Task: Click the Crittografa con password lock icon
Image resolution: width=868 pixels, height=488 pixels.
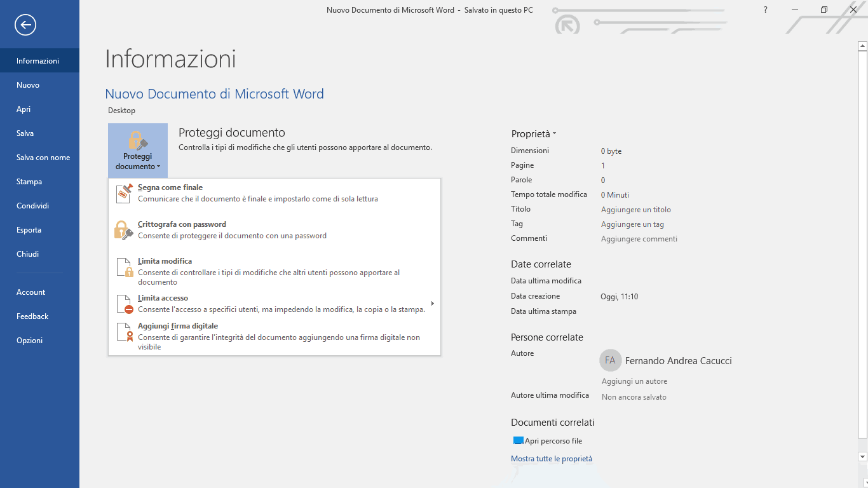Action: pyautogui.click(x=124, y=230)
